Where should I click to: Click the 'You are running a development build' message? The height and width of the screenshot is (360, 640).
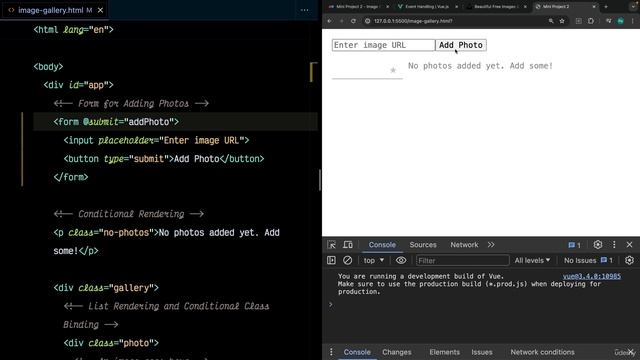tap(421, 276)
